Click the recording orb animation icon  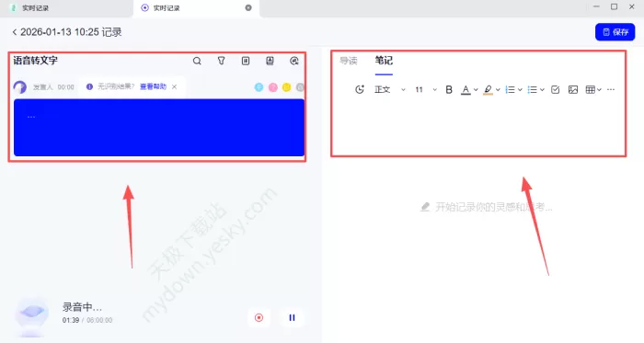point(31,313)
